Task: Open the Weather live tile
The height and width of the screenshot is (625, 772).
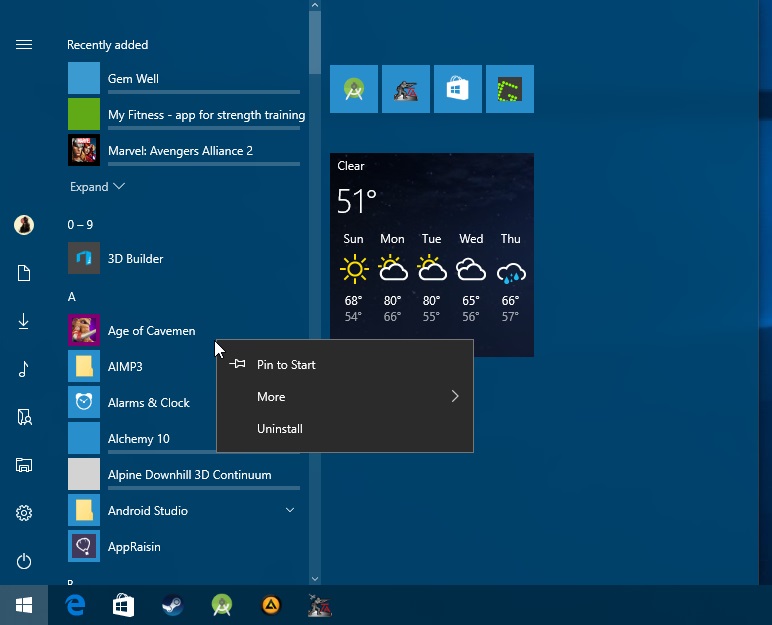Action: pos(432,246)
